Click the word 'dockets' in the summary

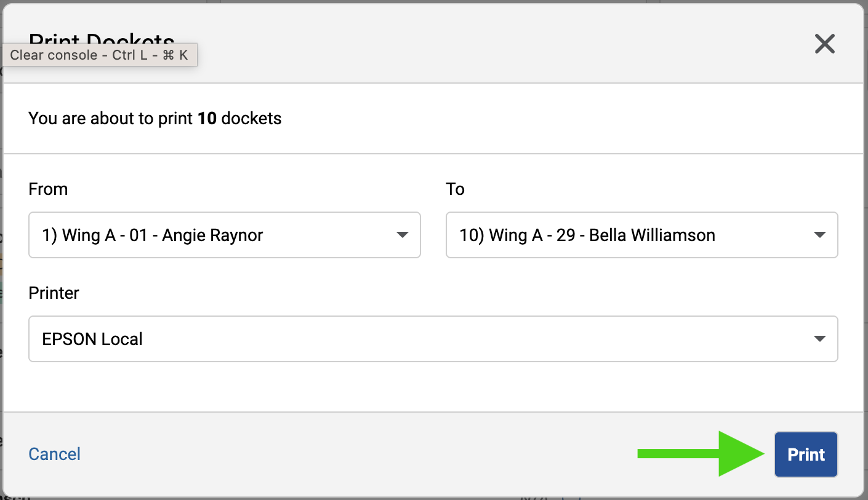251,118
